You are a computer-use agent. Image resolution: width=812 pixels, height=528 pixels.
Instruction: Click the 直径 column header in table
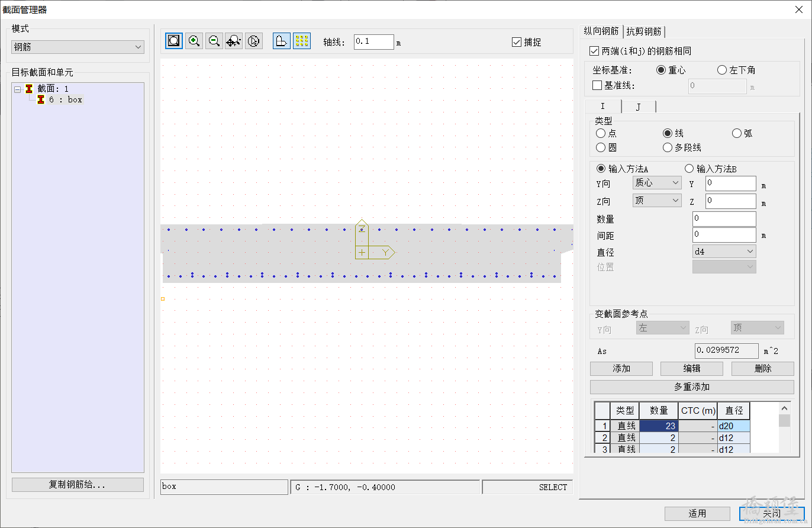click(734, 411)
